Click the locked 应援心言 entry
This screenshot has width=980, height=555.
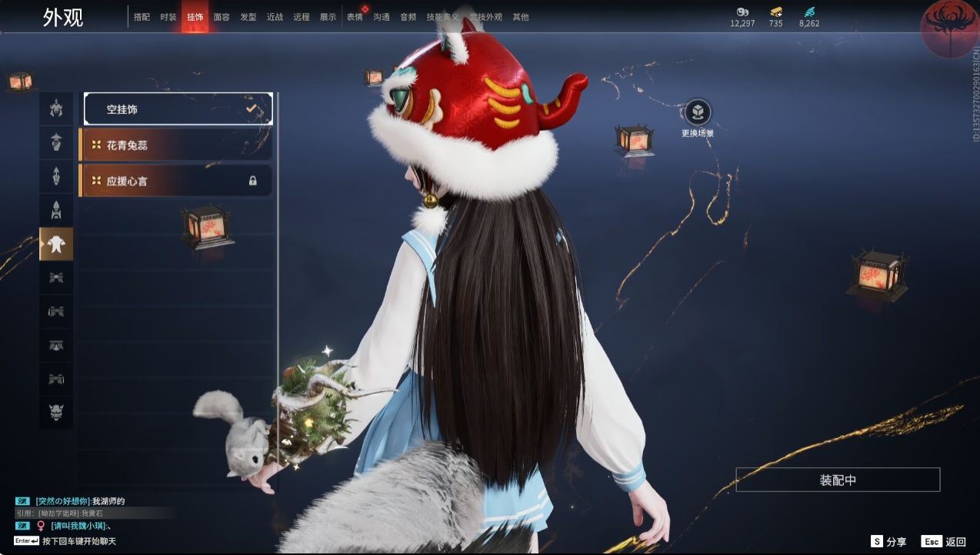click(177, 179)
